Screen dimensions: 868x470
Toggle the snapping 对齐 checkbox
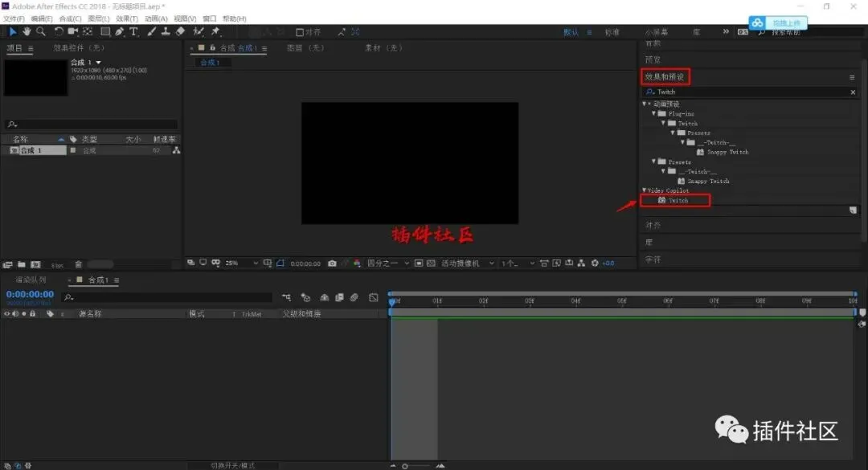(300, 32)
